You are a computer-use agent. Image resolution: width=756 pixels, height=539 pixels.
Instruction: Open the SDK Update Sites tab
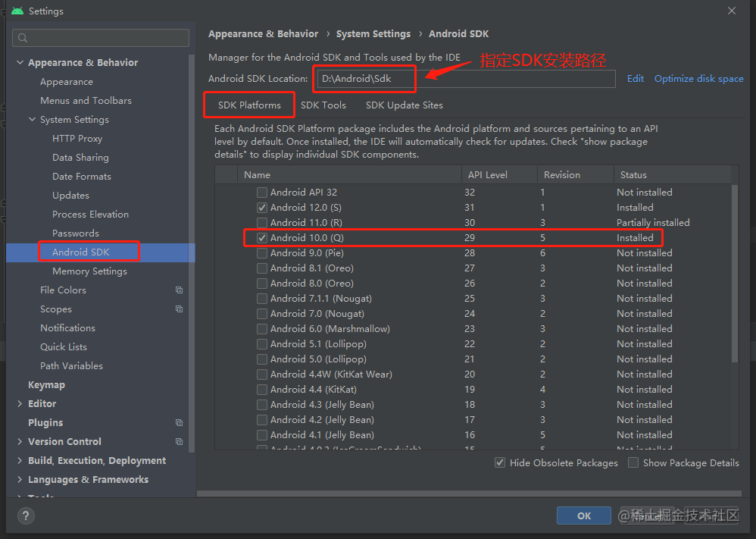[x=404, y=105]
